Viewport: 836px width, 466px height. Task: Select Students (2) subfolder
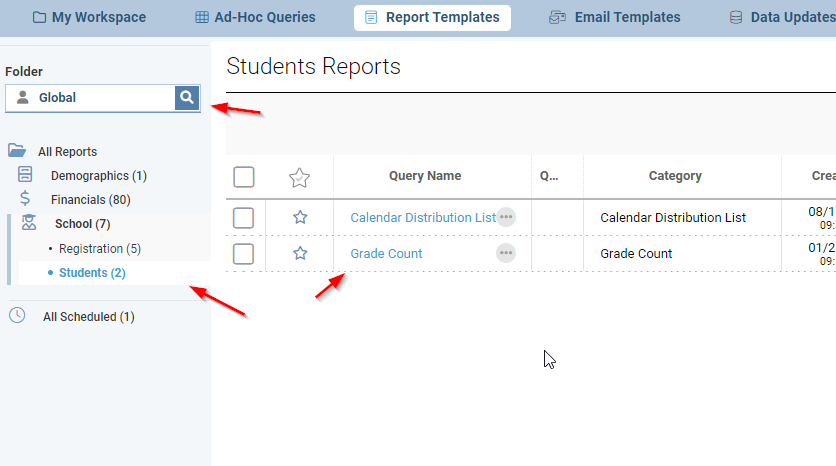[x=92, y=273]
